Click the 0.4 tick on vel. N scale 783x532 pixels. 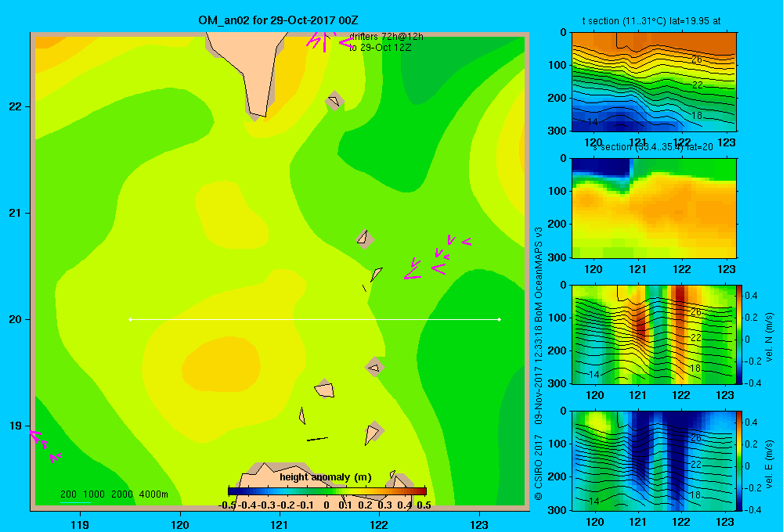click(751, 296)
